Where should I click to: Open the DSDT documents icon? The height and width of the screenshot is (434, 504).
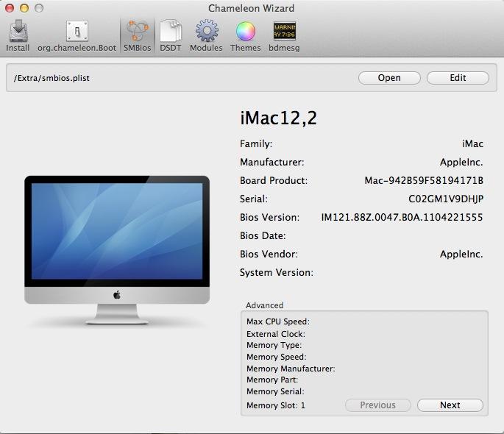171,35
